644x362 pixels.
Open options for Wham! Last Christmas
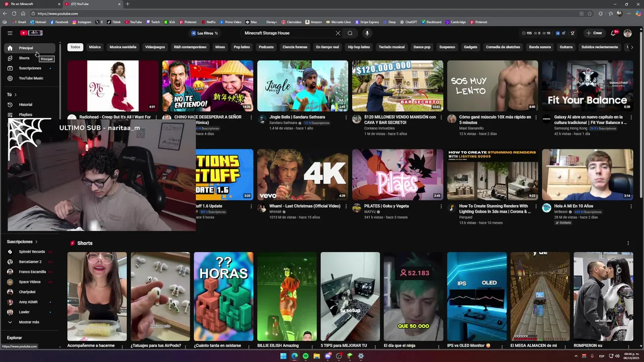click(346, 207)
